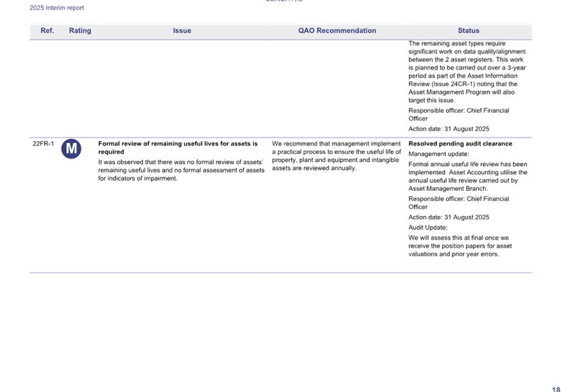Click the Issue column header

(182, 31)
